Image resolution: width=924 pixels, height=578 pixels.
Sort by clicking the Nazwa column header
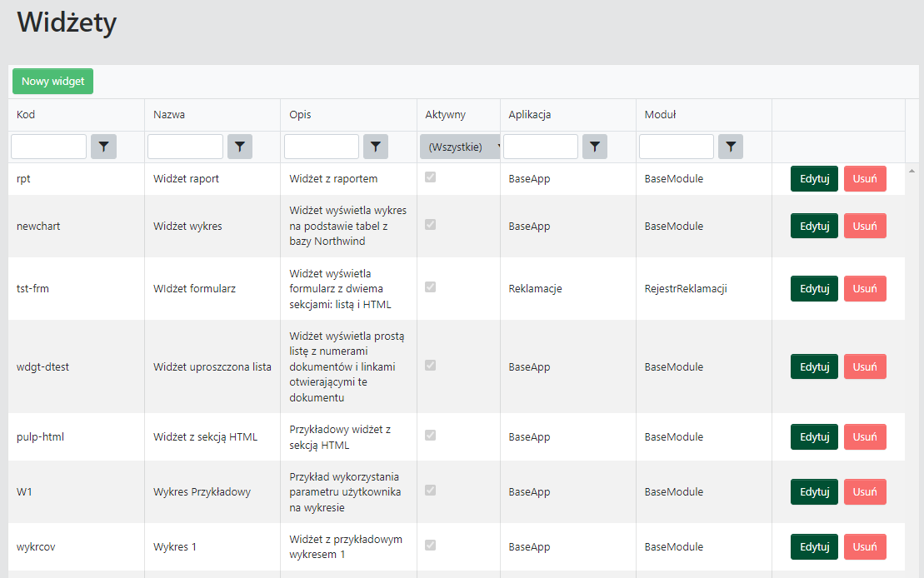pos(170,114)
